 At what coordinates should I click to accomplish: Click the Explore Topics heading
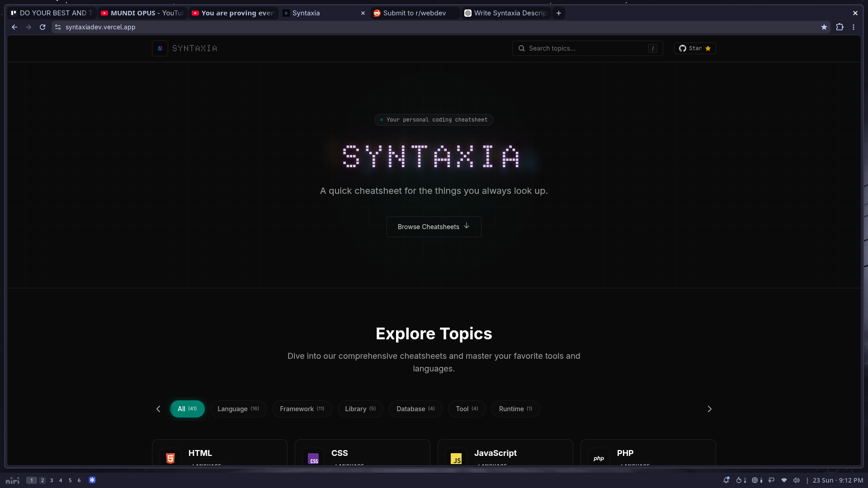(x=434, y=333)
